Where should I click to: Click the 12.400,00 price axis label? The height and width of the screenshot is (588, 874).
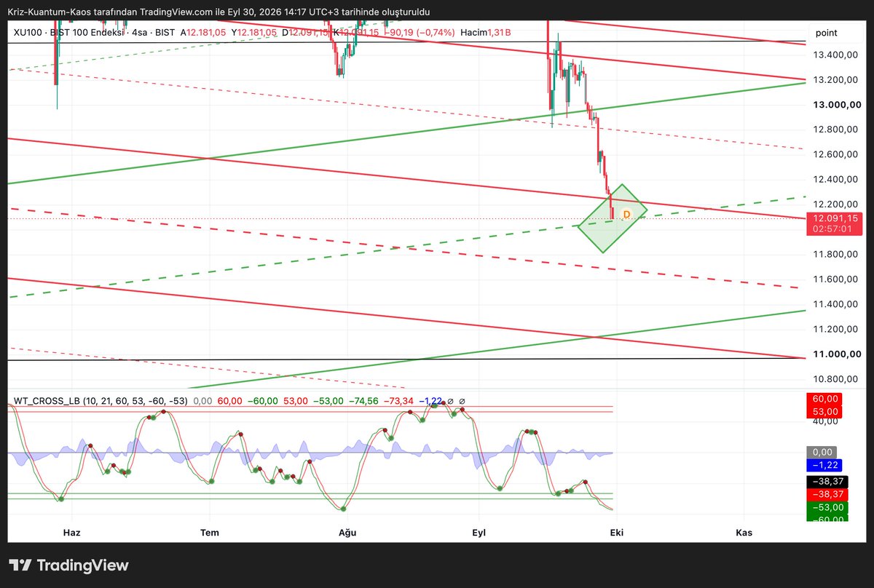coord(836,179)
